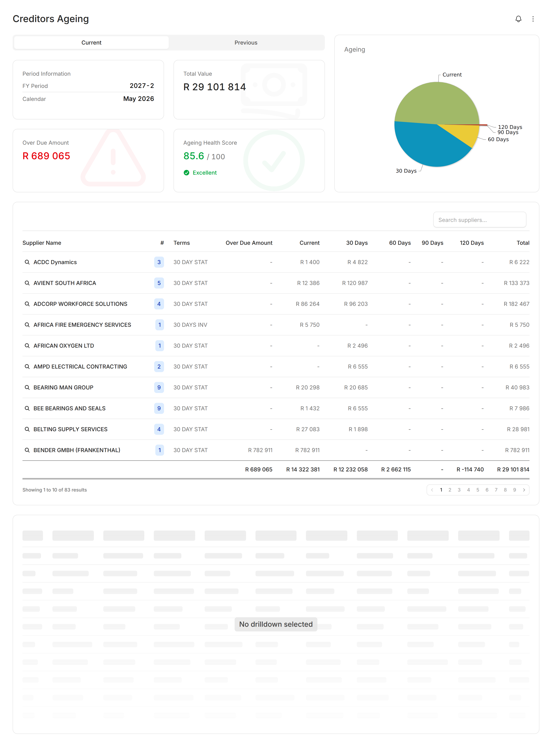
Task: Go to the previous results page arrow
Action: pyautogui.click(x=432, y=490)
